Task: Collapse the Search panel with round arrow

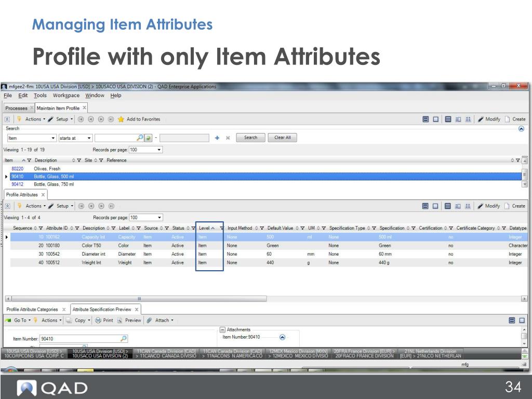Action: (522, 129)
